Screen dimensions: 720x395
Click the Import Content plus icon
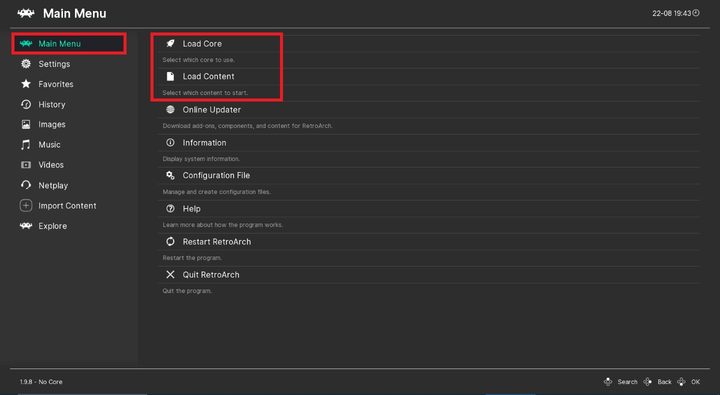[26, 205]
